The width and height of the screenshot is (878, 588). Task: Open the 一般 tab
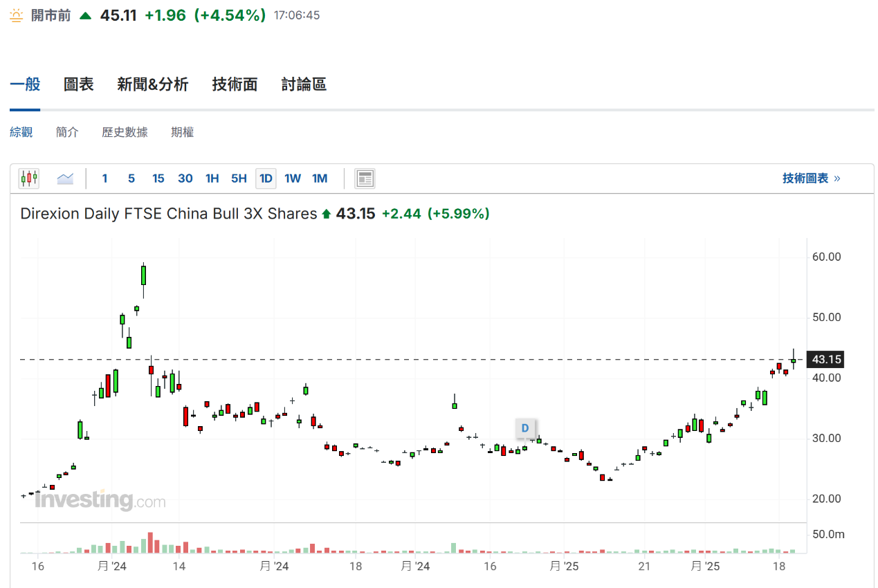(25, 84)
